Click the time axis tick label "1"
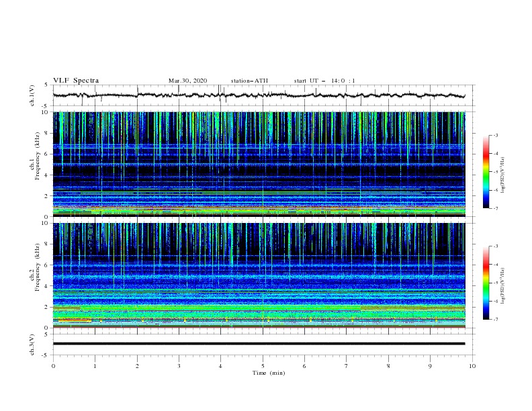The height and width of the screenshot is (411, 532). pos(95,366)
